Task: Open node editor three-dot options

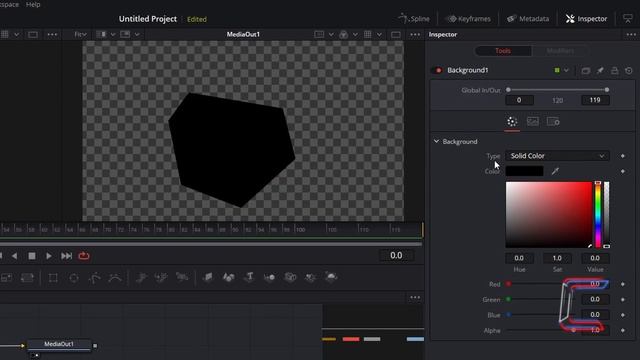Action: (x=415, y=297)
